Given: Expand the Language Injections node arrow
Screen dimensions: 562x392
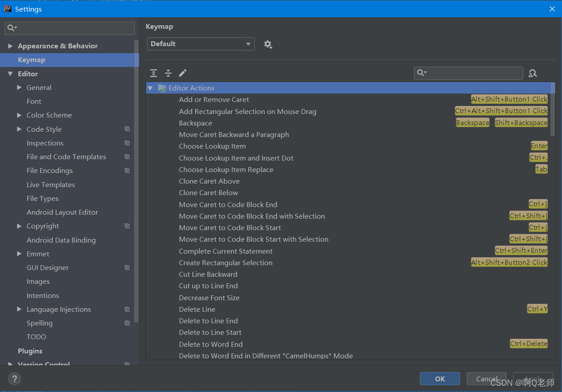Looking at the screenshot, I should click(x=19, y=309).
